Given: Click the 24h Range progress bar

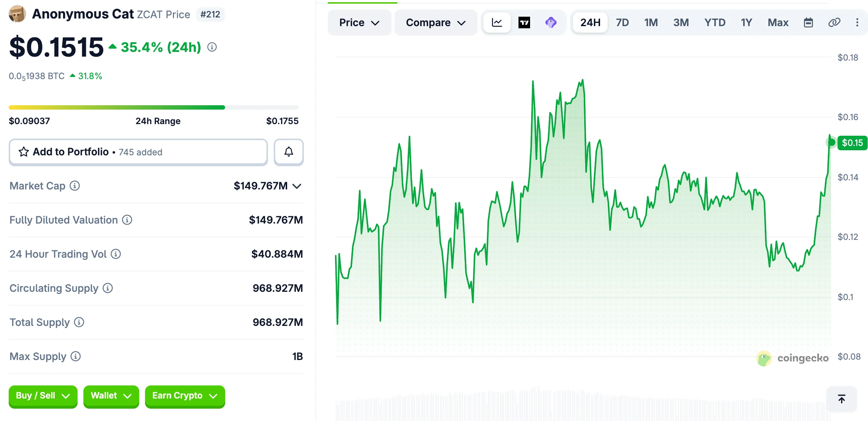Looking at the screenshot, I should (x=154, y=107).
